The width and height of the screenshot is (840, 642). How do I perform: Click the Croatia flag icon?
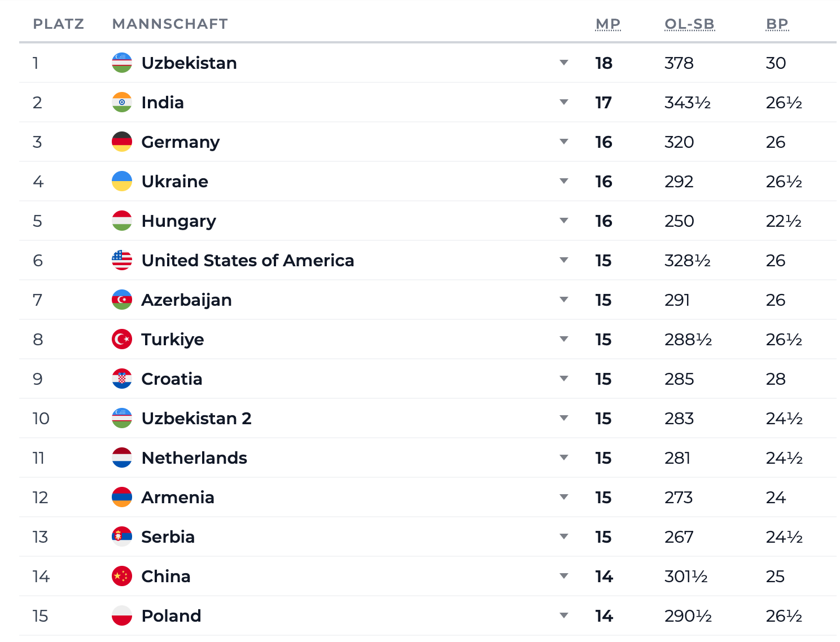pos(122,379)
